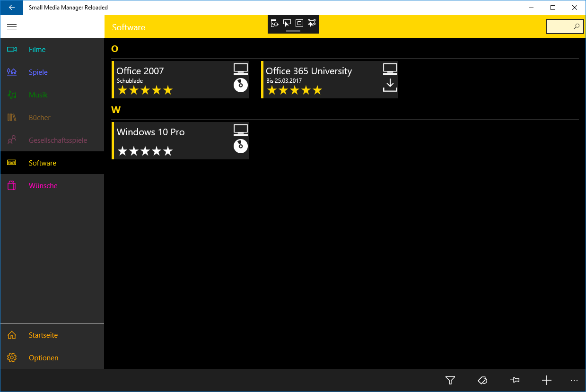Viewport: 586px width, 392px height.
Task: Minimize the Small Media Manager window
Action: pos(531,8)
